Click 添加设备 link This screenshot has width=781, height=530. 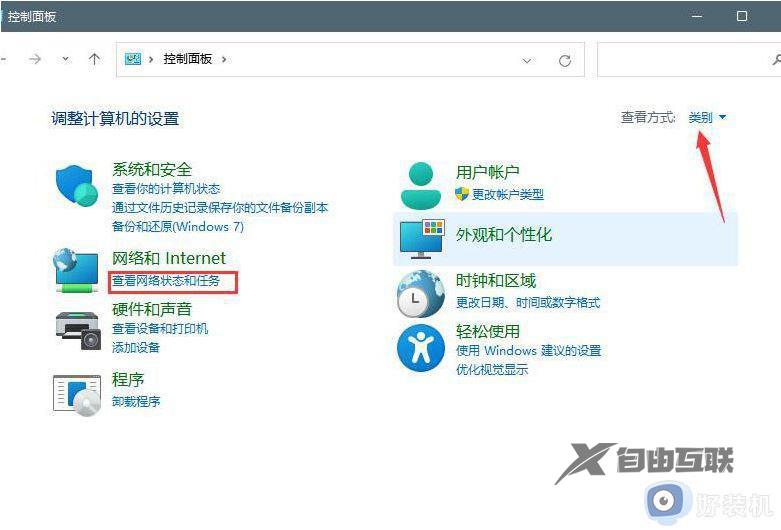coord(136,348)
